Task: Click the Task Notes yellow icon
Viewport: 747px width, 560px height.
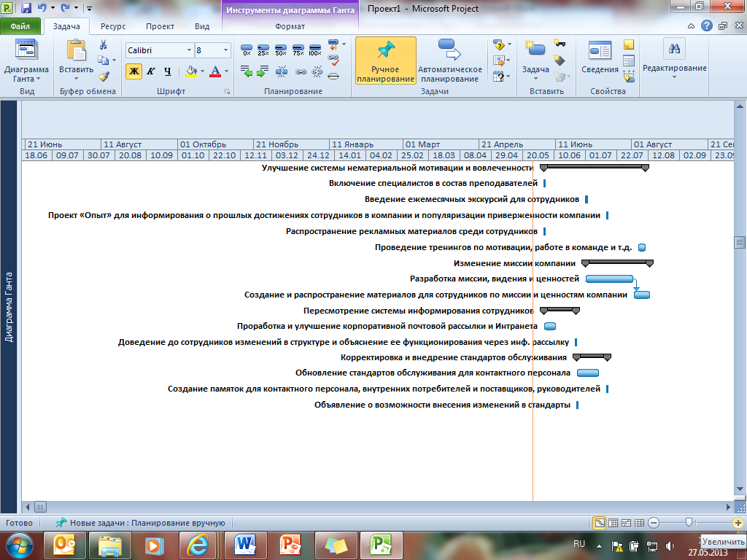Action: click(629, 45)
